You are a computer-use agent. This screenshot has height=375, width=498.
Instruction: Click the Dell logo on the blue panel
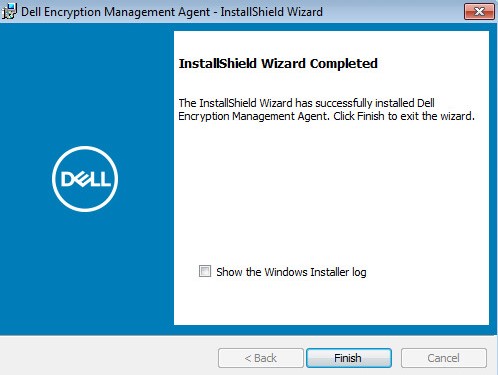point(85,179)
